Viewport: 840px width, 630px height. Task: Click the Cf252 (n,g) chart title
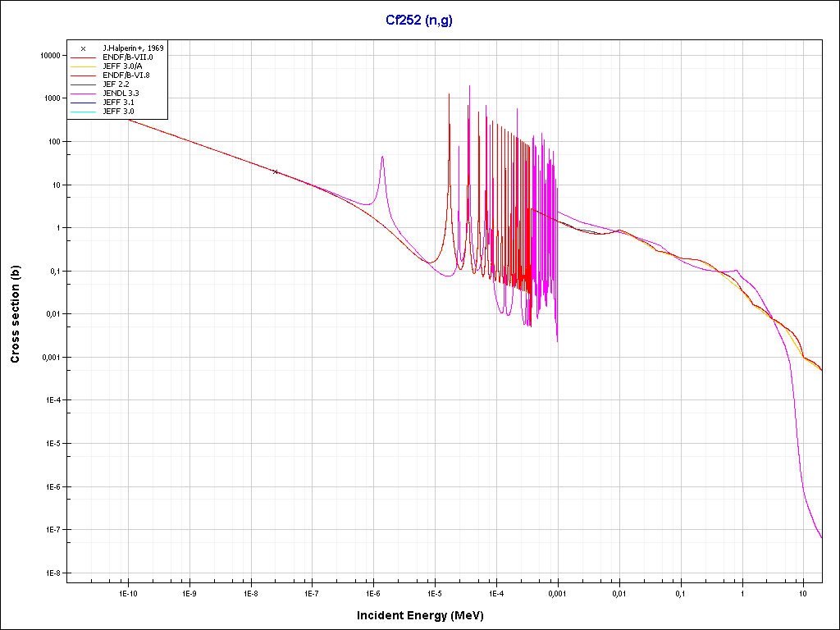[419, 20]
